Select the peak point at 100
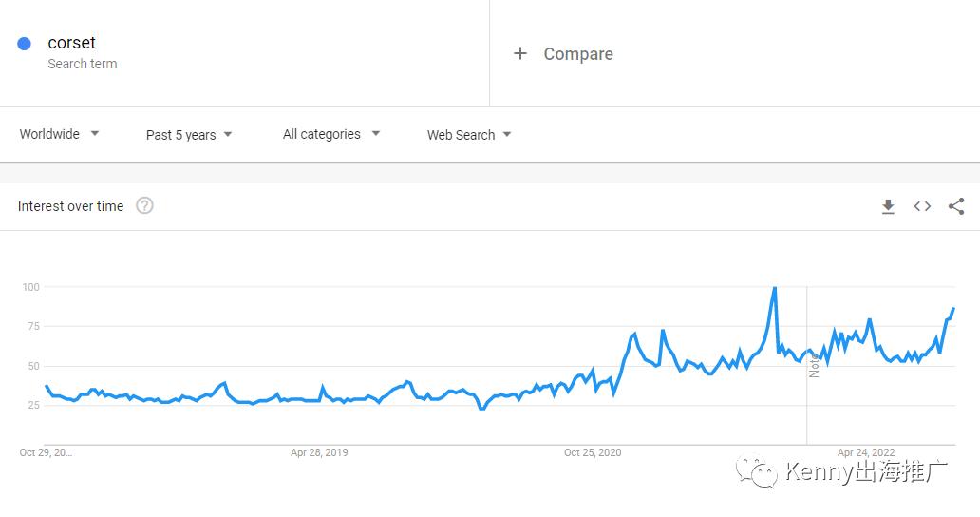The image size is (980, 517). pos(775,288)
